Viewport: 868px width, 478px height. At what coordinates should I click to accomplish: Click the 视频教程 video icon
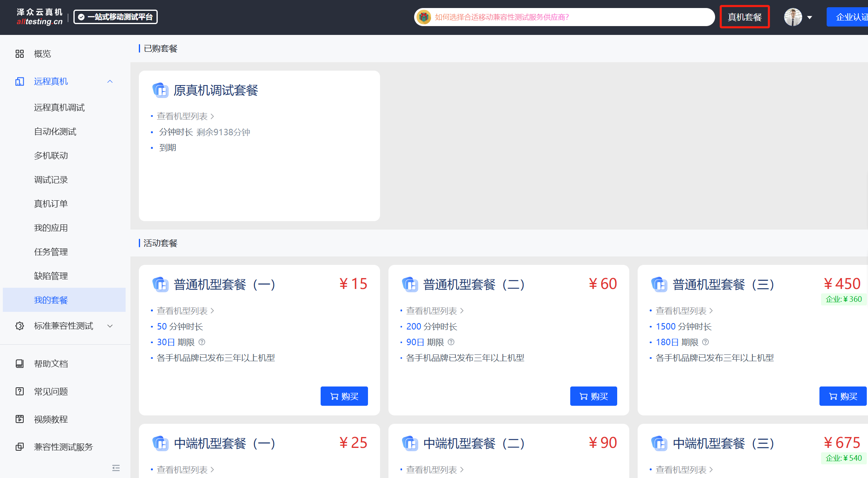pyautogui.click(x=19, y=419)
